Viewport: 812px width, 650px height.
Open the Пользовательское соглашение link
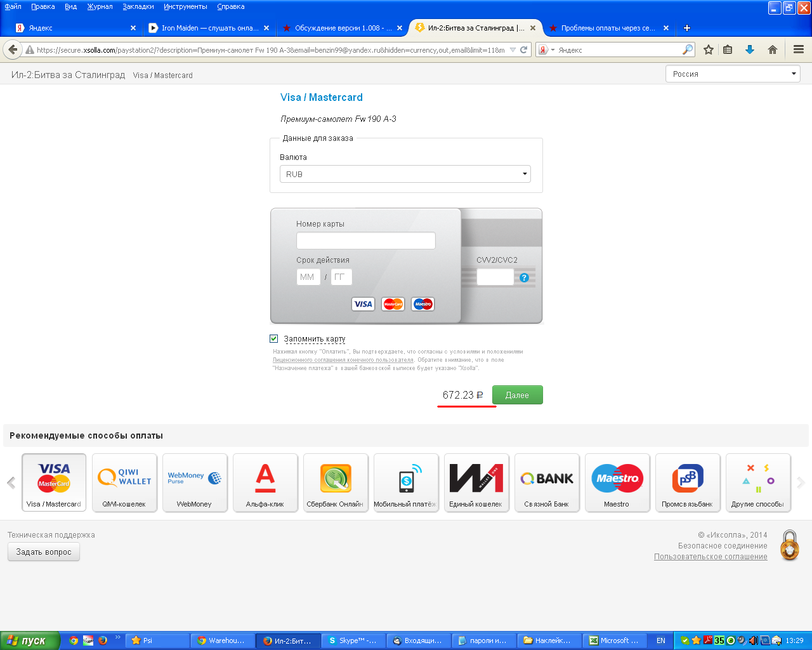click(x=710, y=557)
